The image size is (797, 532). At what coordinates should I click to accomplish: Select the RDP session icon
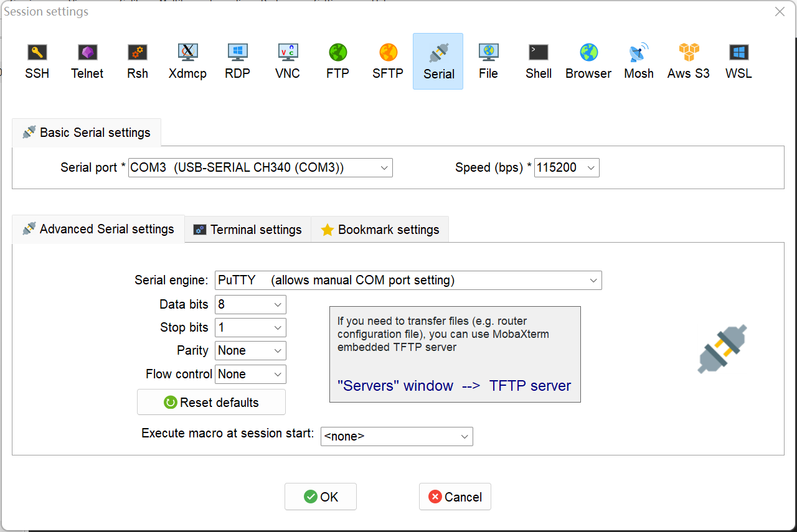[237, 62]
